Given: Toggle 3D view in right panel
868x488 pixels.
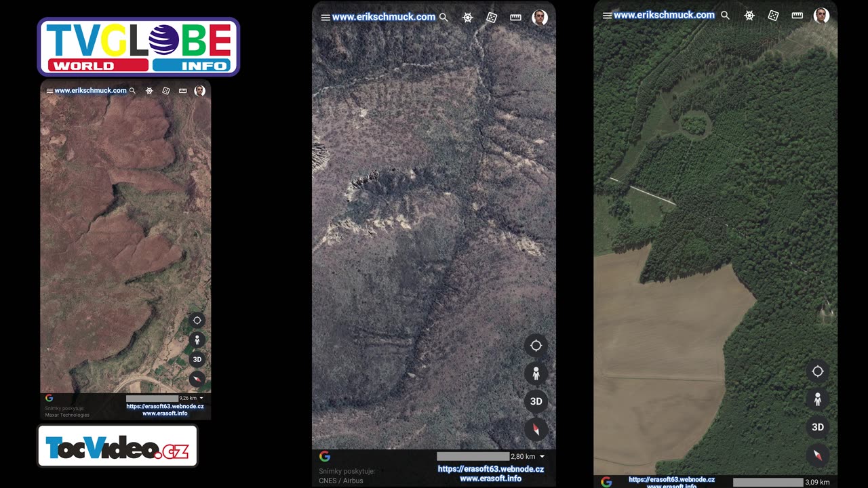Looking at the screenshot, I should (818, 427).
